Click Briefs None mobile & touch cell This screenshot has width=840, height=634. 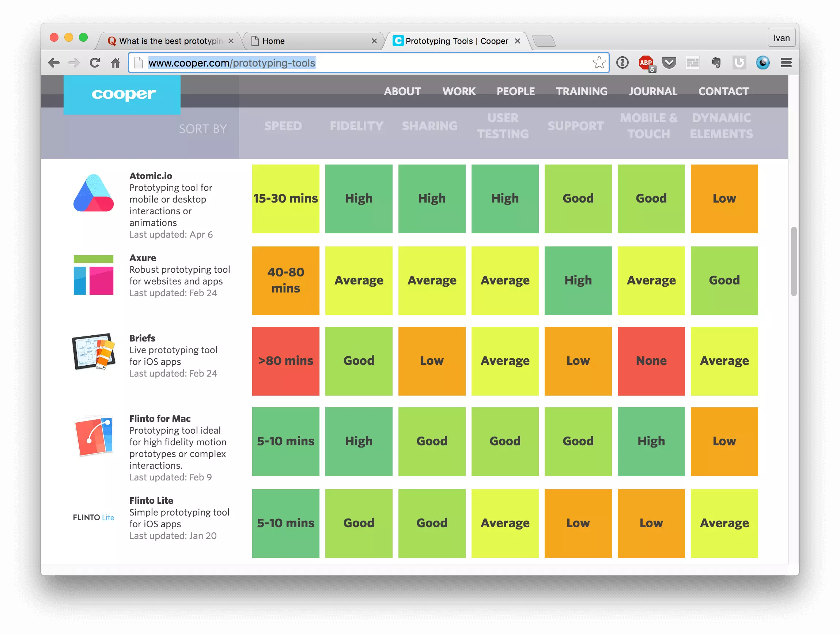[651, 361]
